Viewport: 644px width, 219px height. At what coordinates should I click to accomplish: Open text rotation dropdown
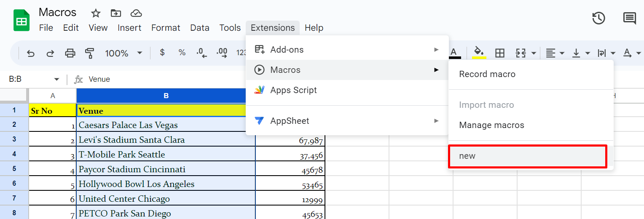click(x=632, y=53)
